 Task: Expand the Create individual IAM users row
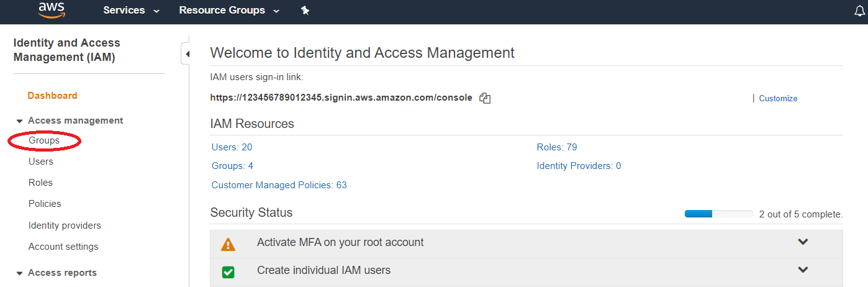[x=803, y=270]
